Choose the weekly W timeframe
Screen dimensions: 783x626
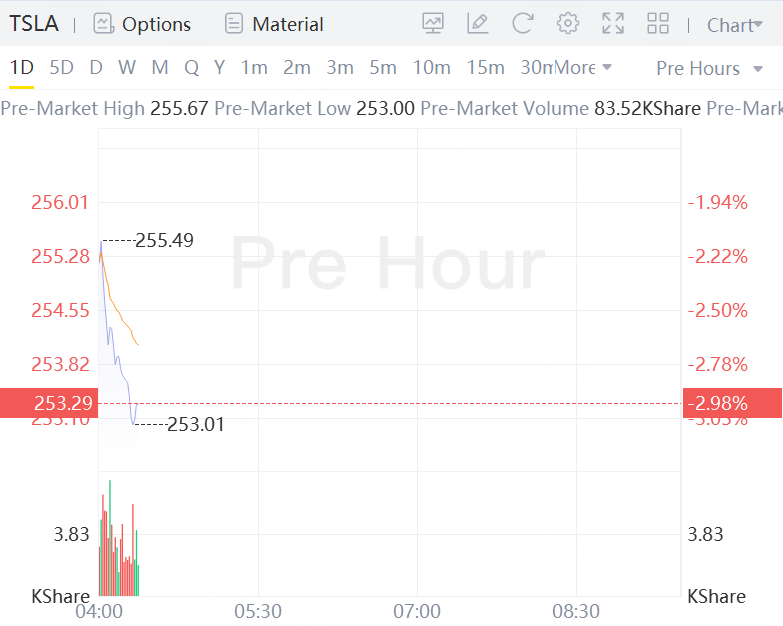coord(127,68)
